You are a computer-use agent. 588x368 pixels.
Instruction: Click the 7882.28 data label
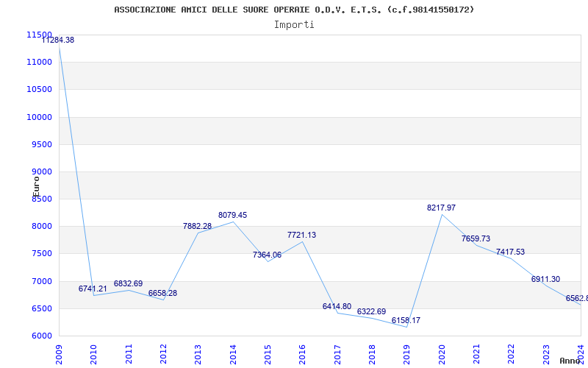tap(197, 226)
